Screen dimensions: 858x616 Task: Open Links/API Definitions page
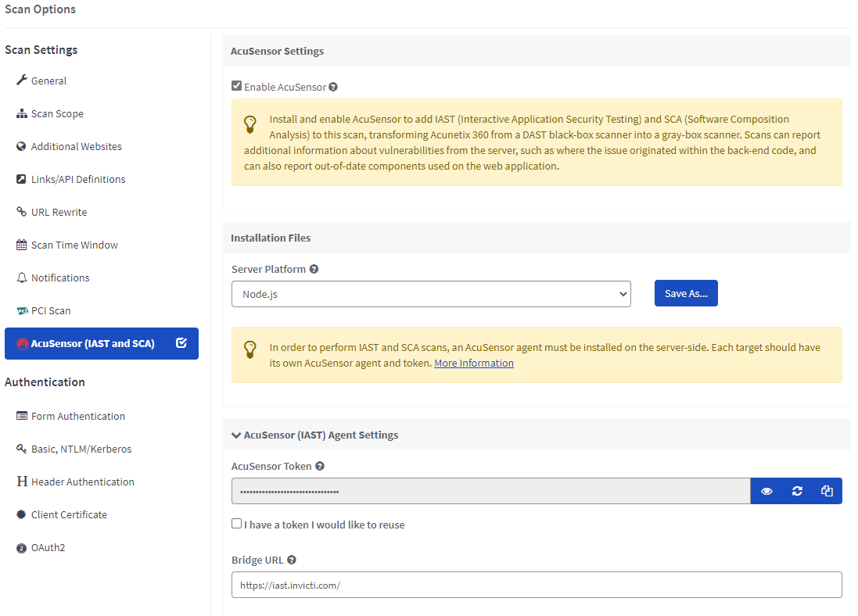[x=77, y=180]
